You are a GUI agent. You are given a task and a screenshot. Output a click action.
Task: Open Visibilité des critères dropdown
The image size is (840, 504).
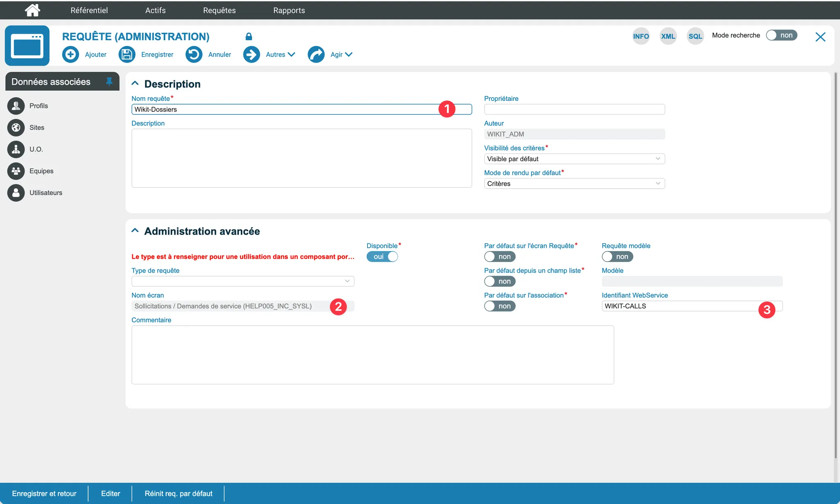point(574,159)
